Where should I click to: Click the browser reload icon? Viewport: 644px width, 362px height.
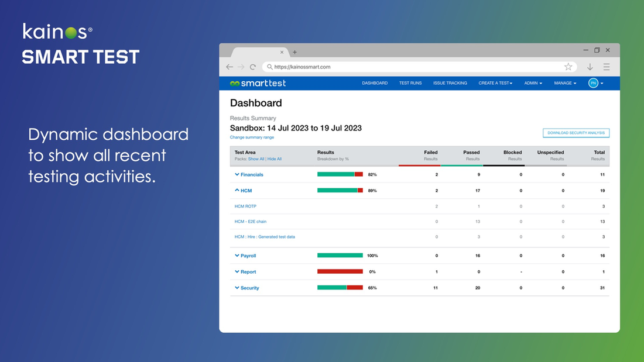(253, 67)
